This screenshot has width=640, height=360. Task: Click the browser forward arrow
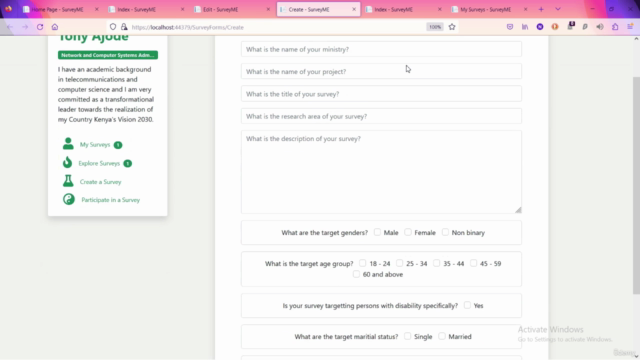(x=25, y=27)
